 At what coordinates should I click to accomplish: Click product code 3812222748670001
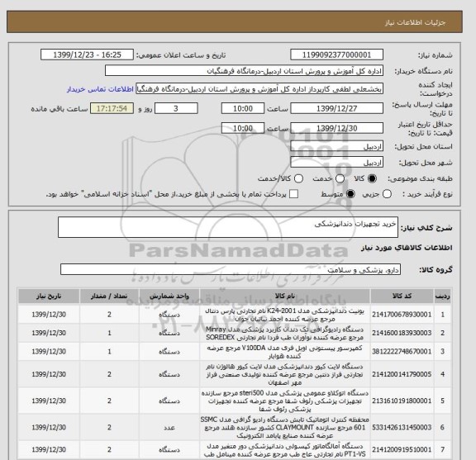pyautogui.click(x=402, y=352)
